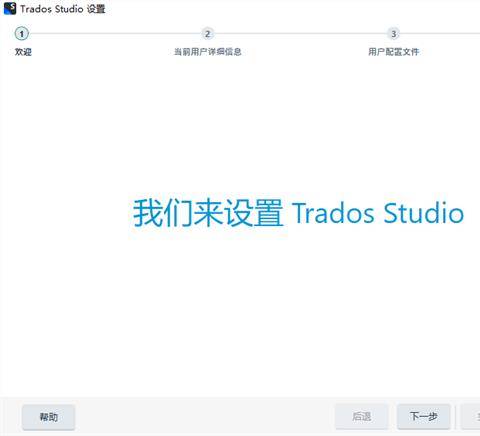The width and height of the screenshot is (480, 436).
Task: Click the Trados Studio logo icon in title bar
Action: coord(10,8)
